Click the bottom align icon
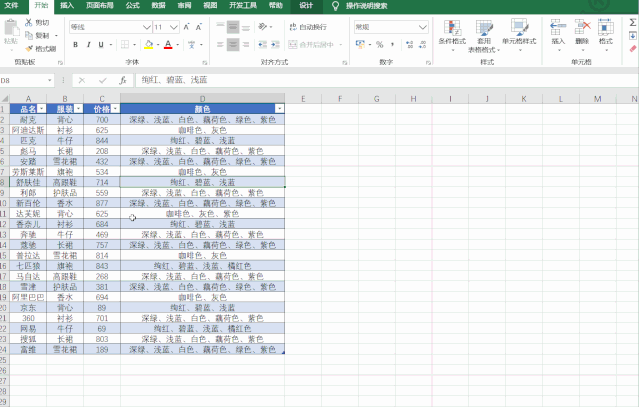Image resolution: width=639 pixels, height=407 pixels. (x=246, y=27)
